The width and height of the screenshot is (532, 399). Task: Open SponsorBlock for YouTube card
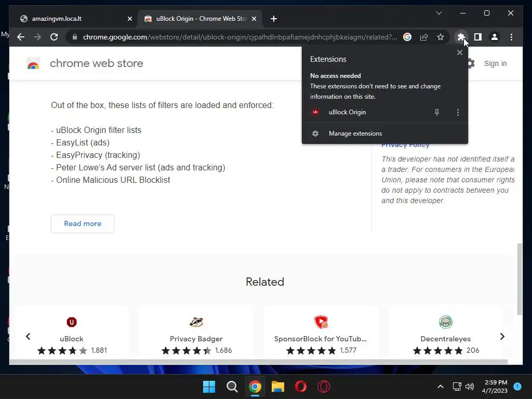pyautogui.click(x=321, y=332)
